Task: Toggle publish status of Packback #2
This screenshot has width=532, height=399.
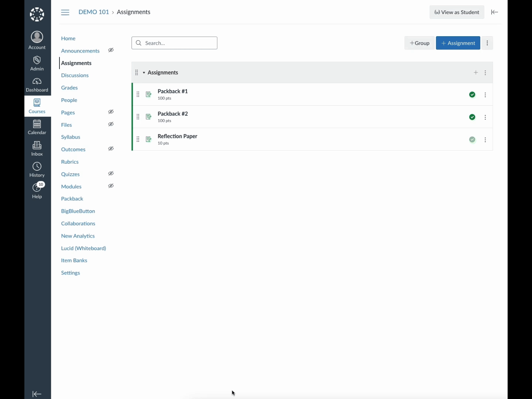Action: point(472,117)
